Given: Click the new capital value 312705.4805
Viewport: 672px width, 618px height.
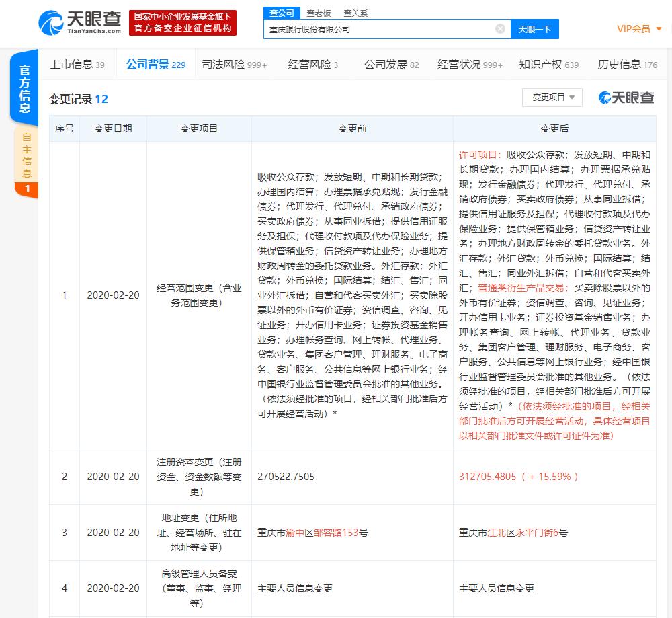Looking at the screenshot, I should point(488,477).
